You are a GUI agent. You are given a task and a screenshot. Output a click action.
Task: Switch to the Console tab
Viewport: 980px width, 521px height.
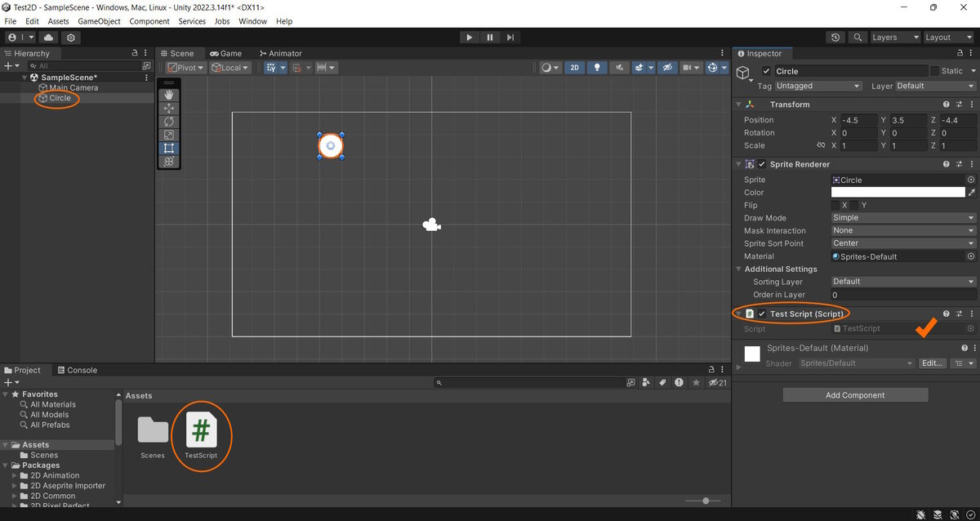click(76, 370)
